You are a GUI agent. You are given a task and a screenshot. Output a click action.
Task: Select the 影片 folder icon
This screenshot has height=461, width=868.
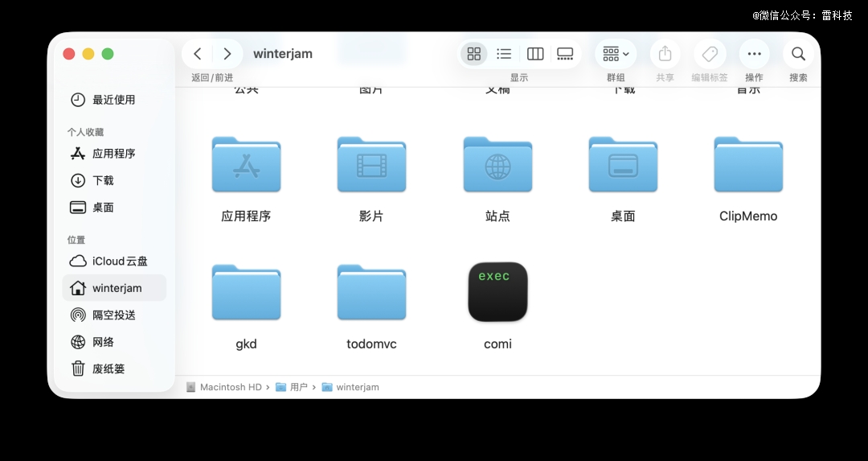click(371, 165)
